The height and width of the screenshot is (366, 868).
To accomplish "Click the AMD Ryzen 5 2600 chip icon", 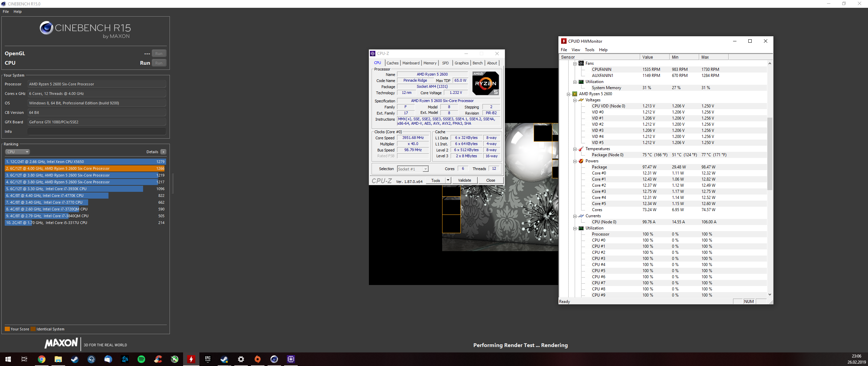I will pyautogui.click(x=575, y=94).
